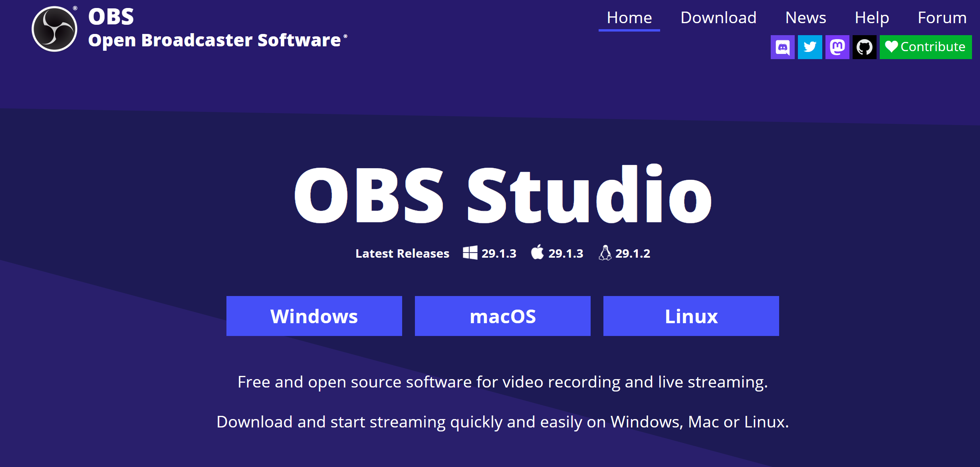Viewport: 980px width, 467px height.
Task: Open the Download nav item
Action: 718,18
